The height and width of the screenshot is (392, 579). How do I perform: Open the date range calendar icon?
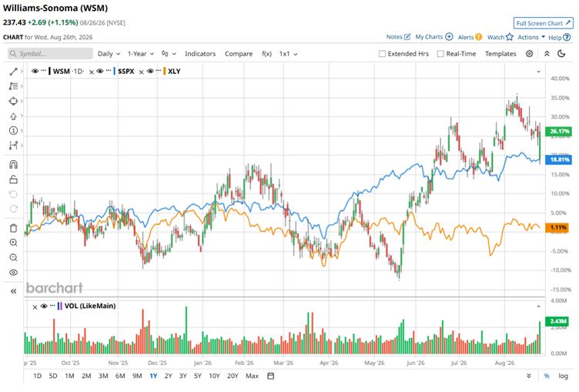(x=271, y=376)
